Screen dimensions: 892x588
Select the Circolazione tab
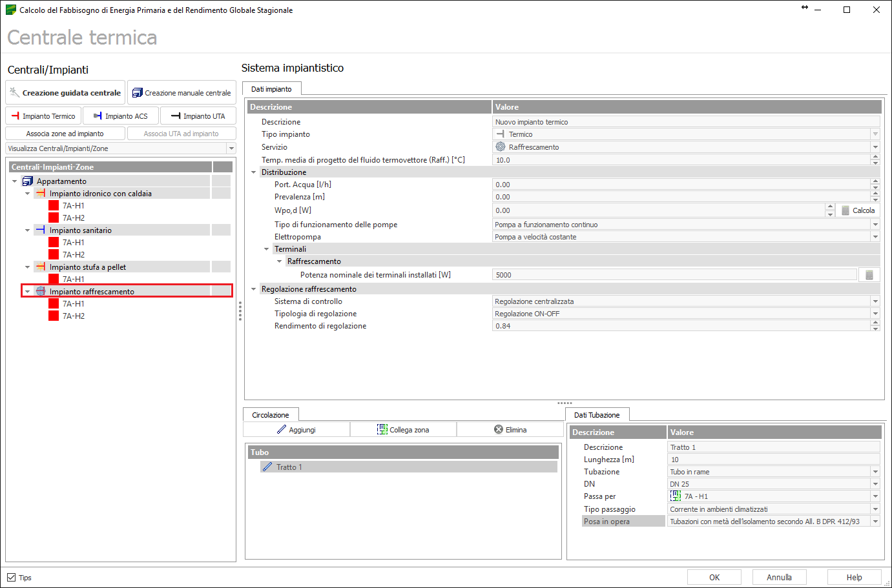(271, 415)
